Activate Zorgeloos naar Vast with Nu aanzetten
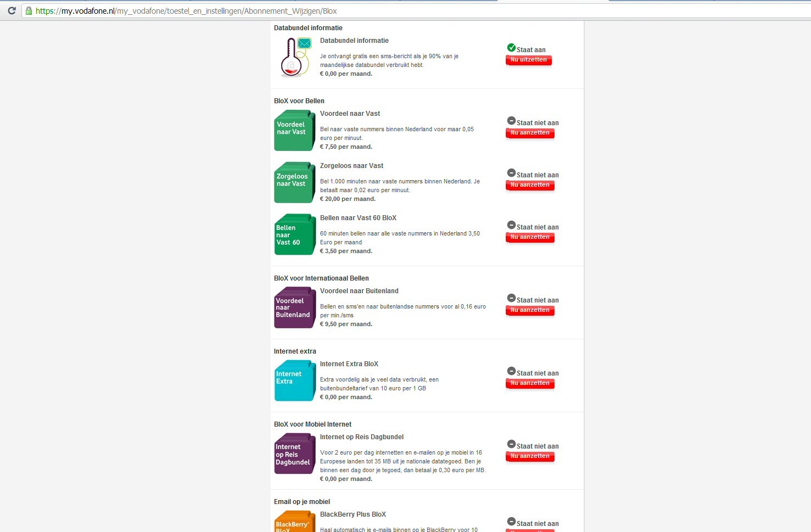 point(530,185)
